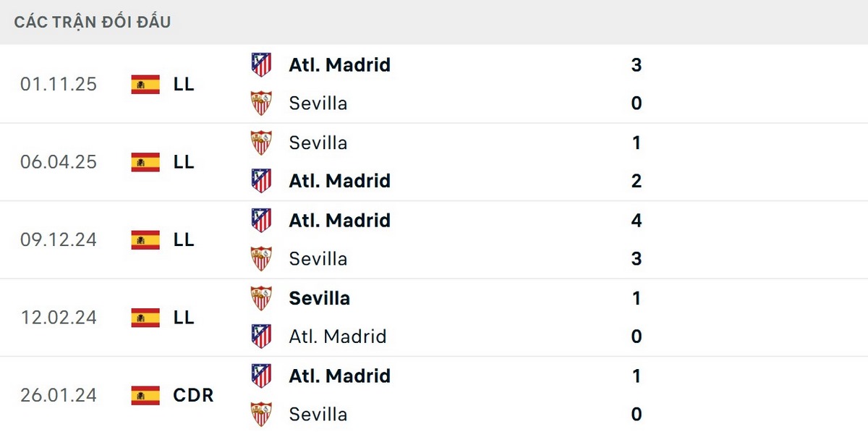Select the bold Sevilla name in the 12.02.24 match

click(318, 297)
